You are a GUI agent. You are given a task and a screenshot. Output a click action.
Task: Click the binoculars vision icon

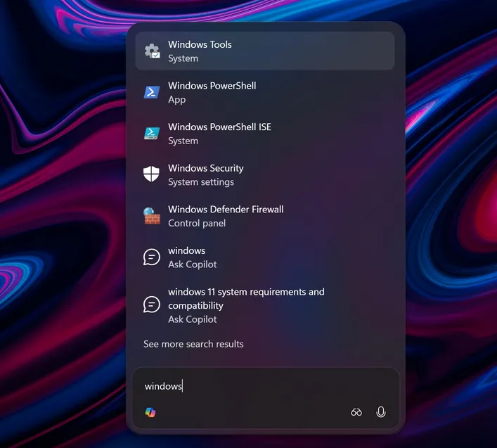(x=356, y=412)
